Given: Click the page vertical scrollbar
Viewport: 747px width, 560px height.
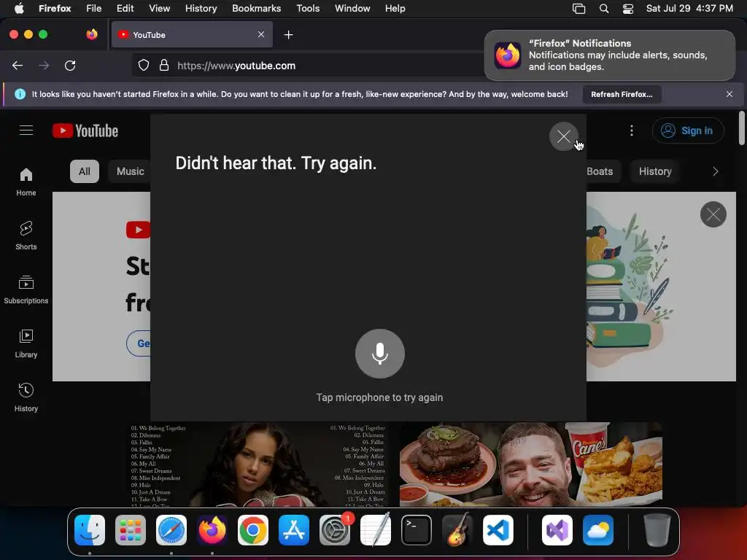Looking at the screenshot, I should (741, 128).
